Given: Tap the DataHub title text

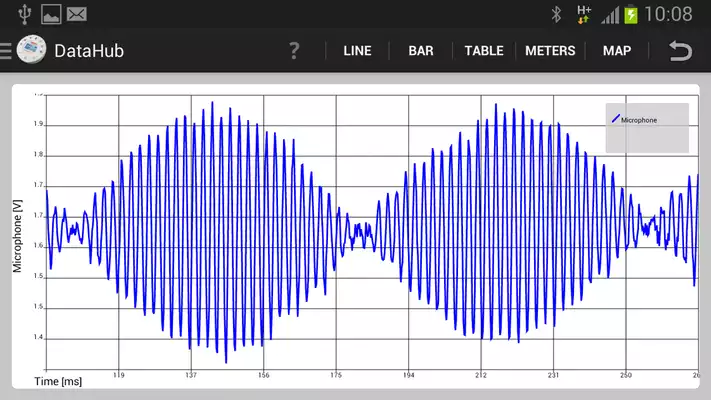Looking at the screenshot, I should point(89,51).
